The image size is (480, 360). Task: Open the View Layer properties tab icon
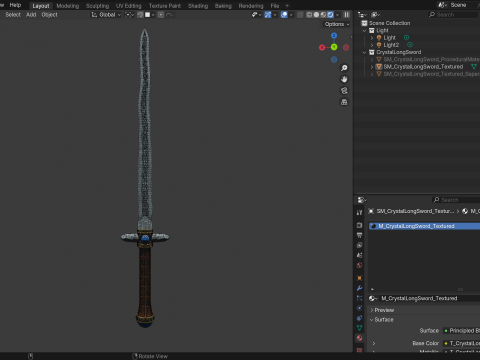click(359, 245)
